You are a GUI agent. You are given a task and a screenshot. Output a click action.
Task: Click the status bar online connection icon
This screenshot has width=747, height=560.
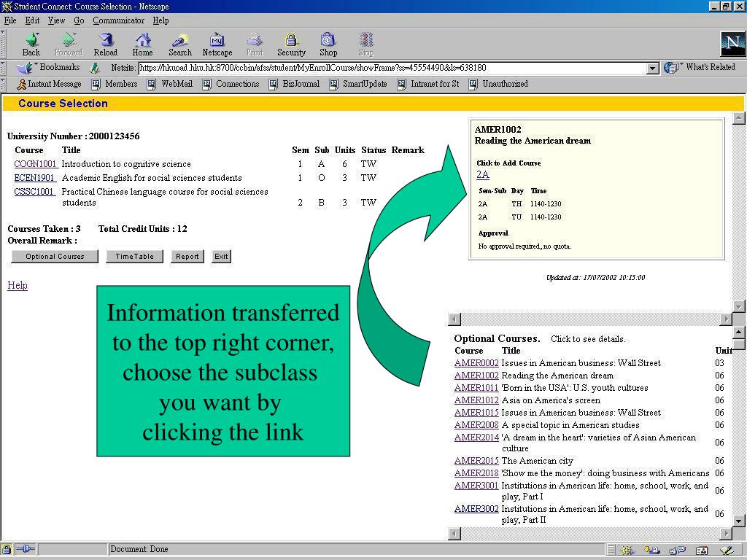point(26,550)
